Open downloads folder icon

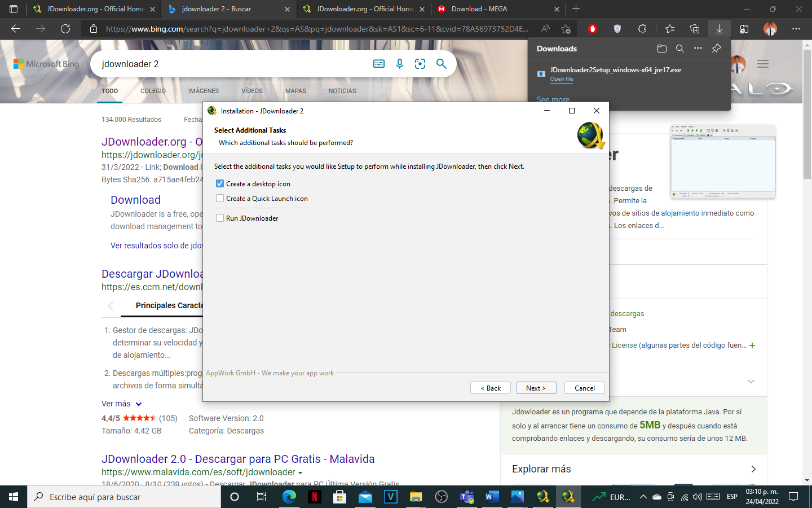point(662,49)
